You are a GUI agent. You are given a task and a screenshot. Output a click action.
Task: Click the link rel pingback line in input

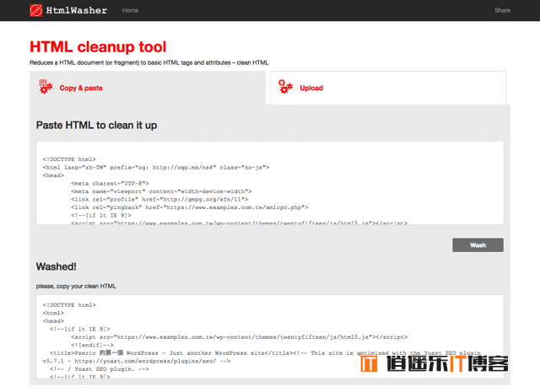190,207
